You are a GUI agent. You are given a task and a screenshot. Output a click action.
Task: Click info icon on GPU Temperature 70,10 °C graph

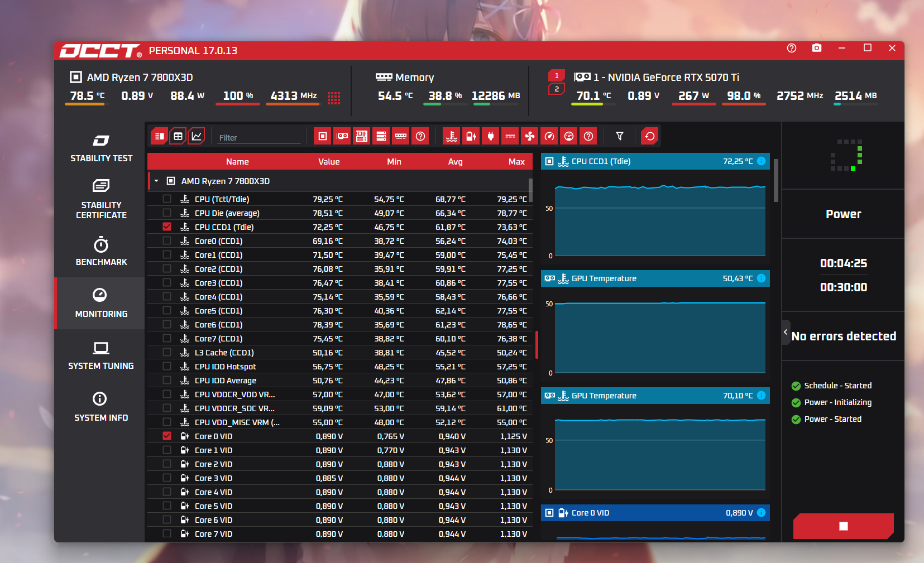(761, 396)
